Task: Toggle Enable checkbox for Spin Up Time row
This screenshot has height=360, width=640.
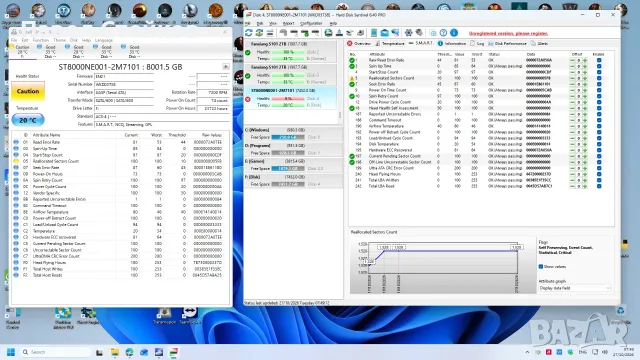Action: click(599, 66)
